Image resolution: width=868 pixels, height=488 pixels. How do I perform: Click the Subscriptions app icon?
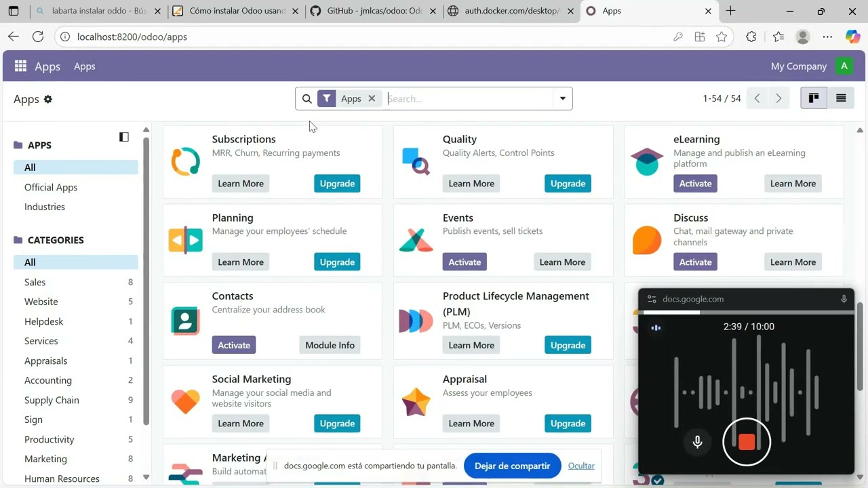click(185, 161)
